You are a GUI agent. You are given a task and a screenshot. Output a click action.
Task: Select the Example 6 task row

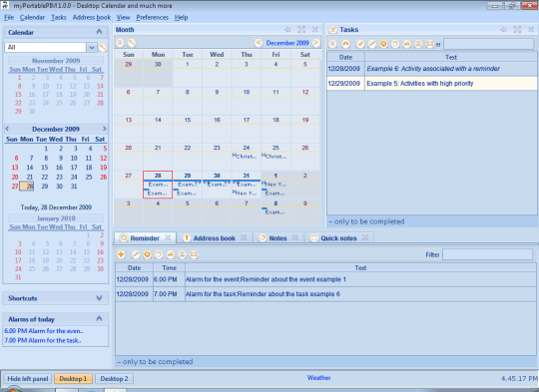432,69
